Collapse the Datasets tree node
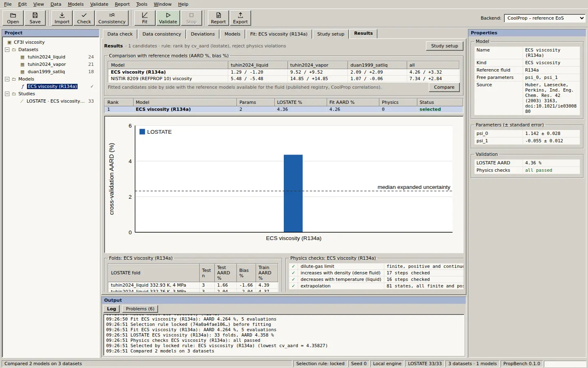This screenshot has height=368, width=588. 7,49
